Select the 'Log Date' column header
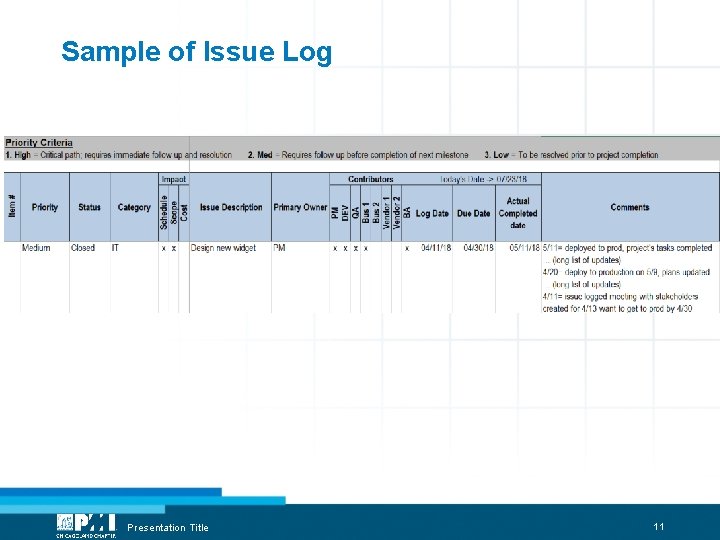Viewport: 720px width, 540px height. click(x=432, y=214)
